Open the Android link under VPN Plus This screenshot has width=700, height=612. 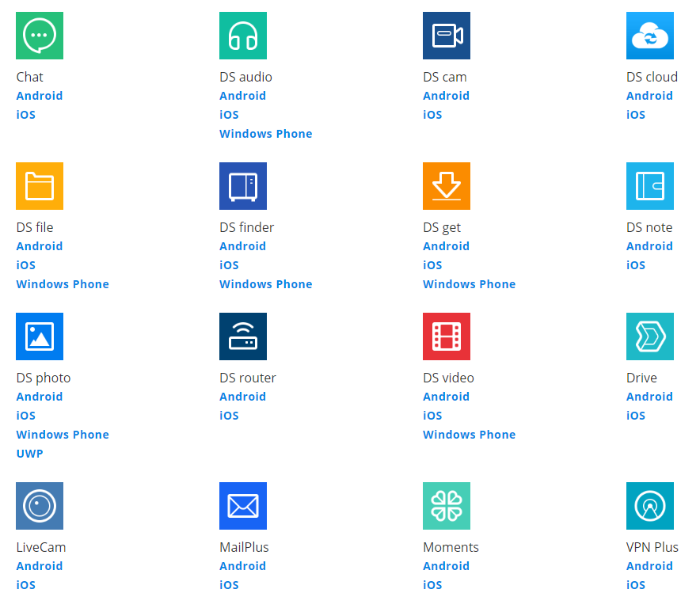pos(649,566)
